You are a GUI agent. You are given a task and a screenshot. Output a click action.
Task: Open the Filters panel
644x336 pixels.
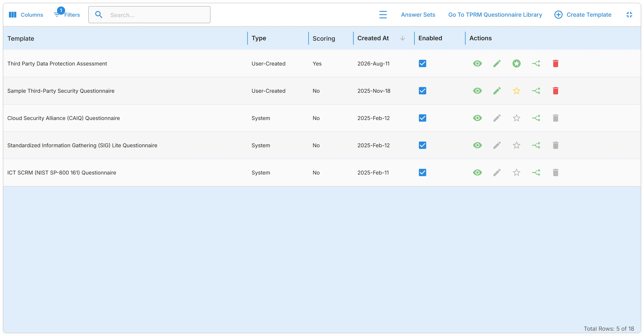67,14
